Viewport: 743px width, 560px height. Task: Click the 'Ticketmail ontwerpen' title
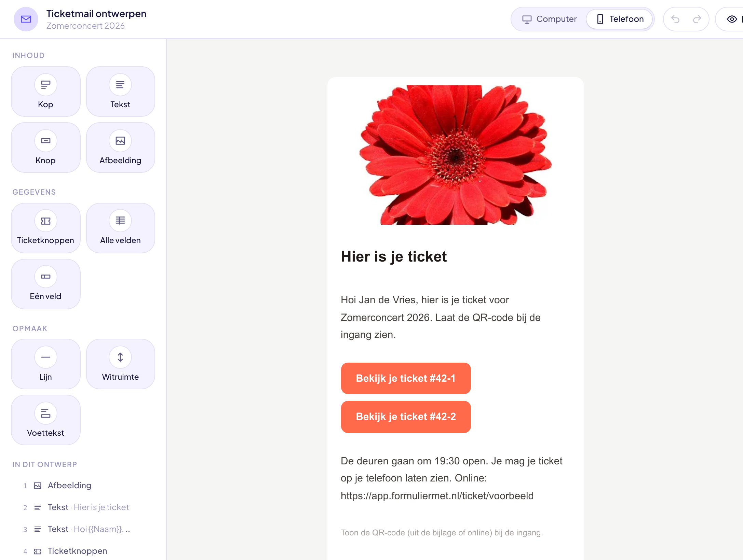coord(96,14)
